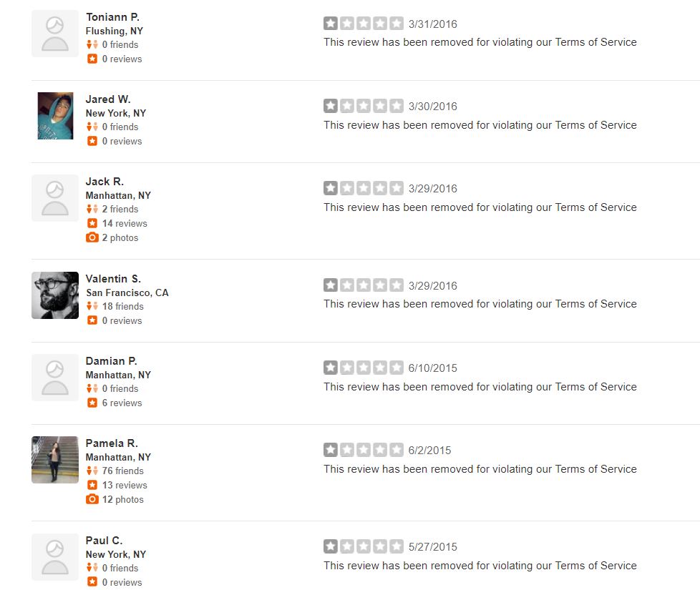Click the camera icon next to Jack R.'s 2 photos
The width and height of the screenshot is (700, 590).
pos(92,237)
